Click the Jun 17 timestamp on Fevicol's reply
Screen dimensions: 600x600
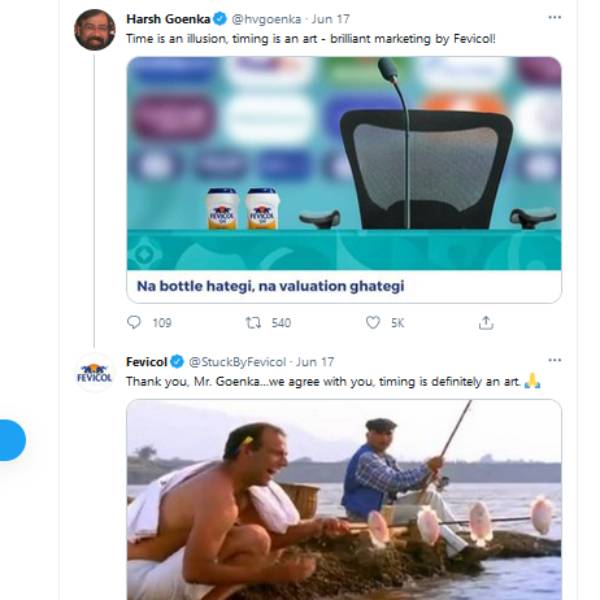[315, 361]
